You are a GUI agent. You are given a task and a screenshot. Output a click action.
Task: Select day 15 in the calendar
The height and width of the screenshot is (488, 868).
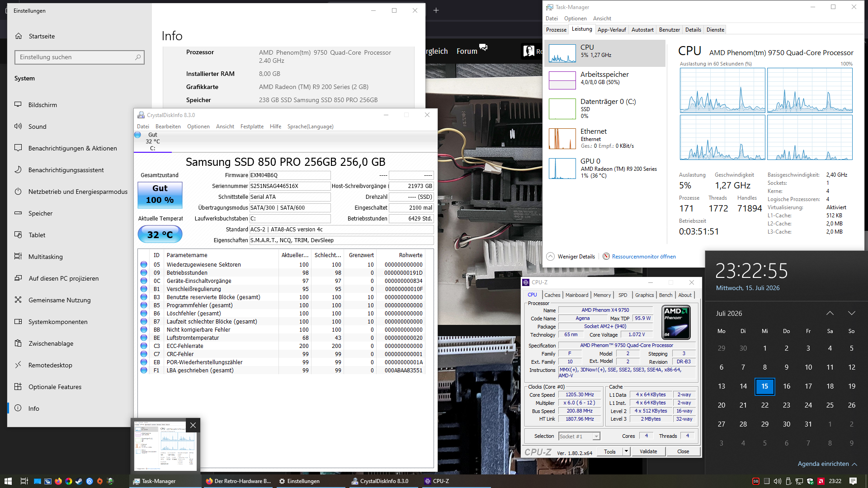(764, 386)
